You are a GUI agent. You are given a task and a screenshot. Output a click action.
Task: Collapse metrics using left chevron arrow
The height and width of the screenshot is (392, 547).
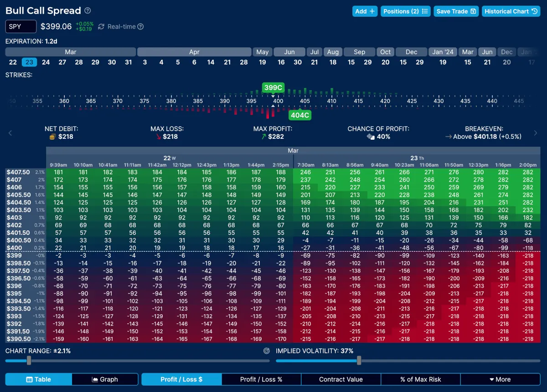pos(10,132)
